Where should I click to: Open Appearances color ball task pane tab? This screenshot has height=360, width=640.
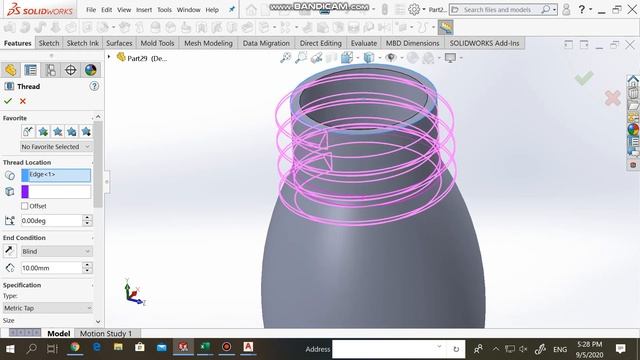click(x=633, y=130)
